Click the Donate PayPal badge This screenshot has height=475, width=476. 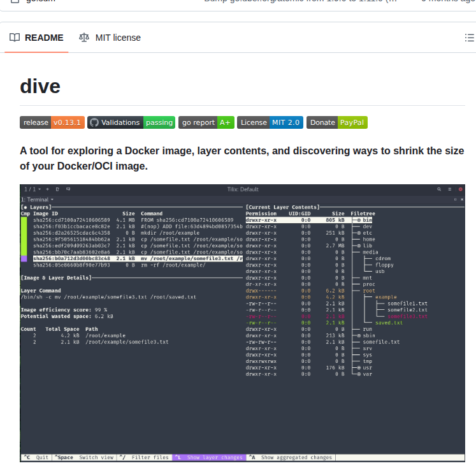[x=337, y=122]
